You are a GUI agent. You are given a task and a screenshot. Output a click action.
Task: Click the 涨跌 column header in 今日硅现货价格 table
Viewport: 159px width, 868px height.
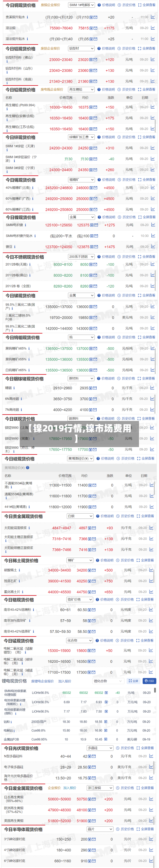110,476
